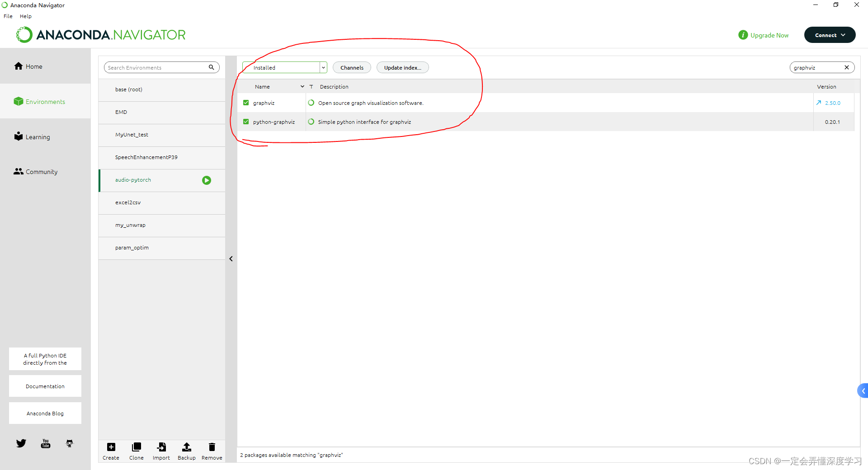This screenshot has width=868, height=470.
Task: Click the Version column header
Action: point(826,87)
